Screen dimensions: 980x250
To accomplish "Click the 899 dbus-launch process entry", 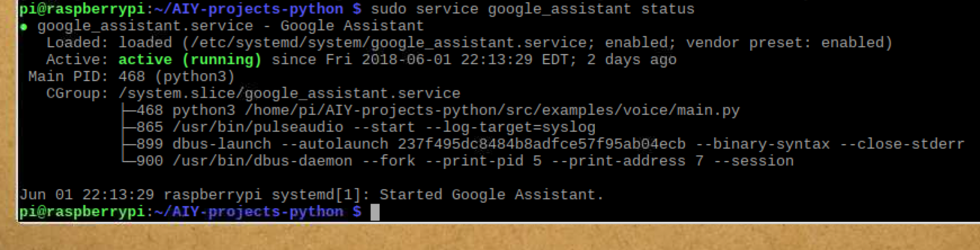I will pyautogui.click(x=550, y=144).
